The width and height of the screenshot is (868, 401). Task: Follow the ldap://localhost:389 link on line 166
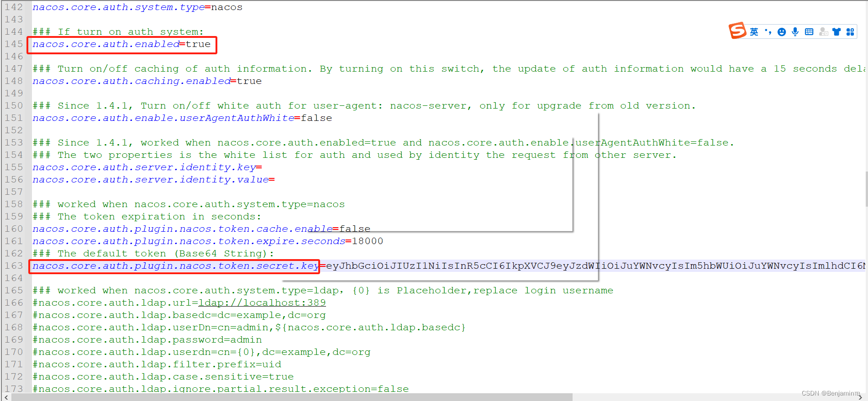coord(262,303)
